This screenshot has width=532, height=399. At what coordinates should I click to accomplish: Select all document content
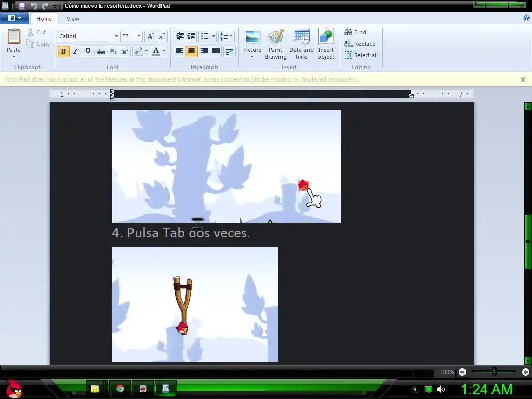tap(361, 55)
